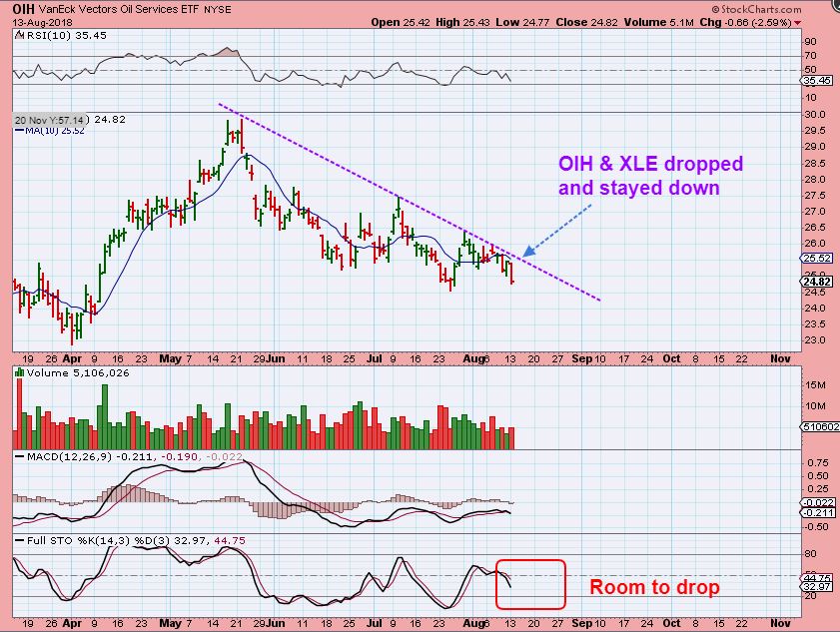Click the 25.52 moving average price tag
This screenshot has width=840, height=632.
(x=817, y=259)
